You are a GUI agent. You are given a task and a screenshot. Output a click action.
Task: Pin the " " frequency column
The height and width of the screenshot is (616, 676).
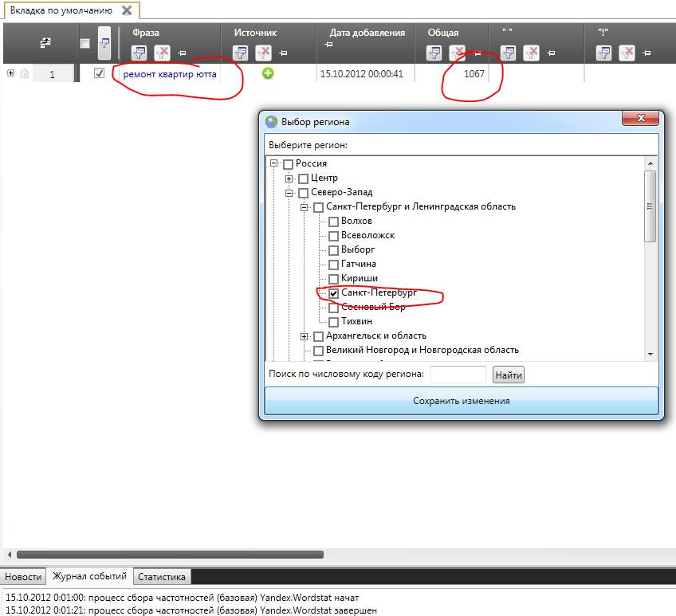point(551,53)
